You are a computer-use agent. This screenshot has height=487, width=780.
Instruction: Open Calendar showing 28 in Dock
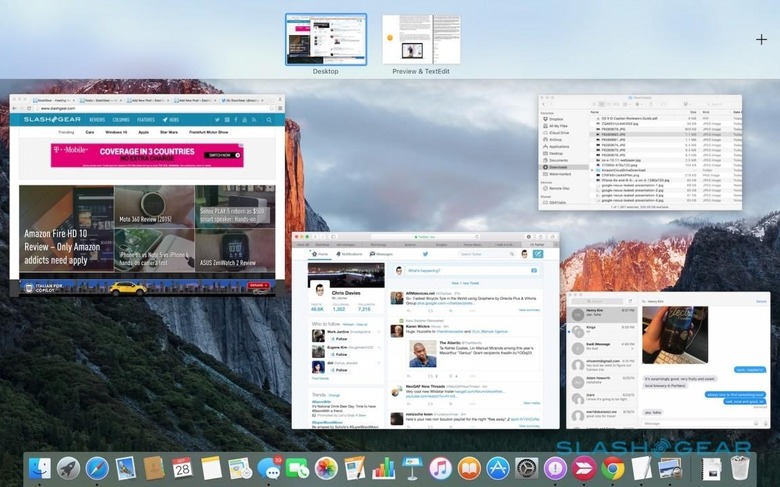tap(182, 468)
